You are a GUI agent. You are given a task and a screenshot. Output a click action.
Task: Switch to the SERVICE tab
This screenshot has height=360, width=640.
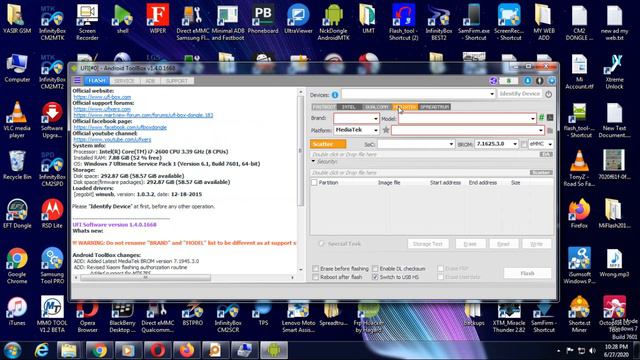coord(124,81)
